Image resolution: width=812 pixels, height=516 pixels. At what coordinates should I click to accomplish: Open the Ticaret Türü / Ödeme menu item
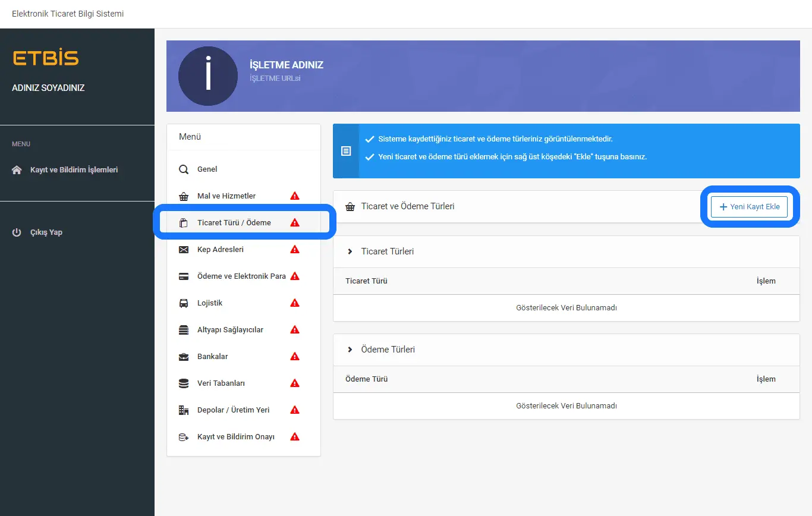click(x=234, y=223)
